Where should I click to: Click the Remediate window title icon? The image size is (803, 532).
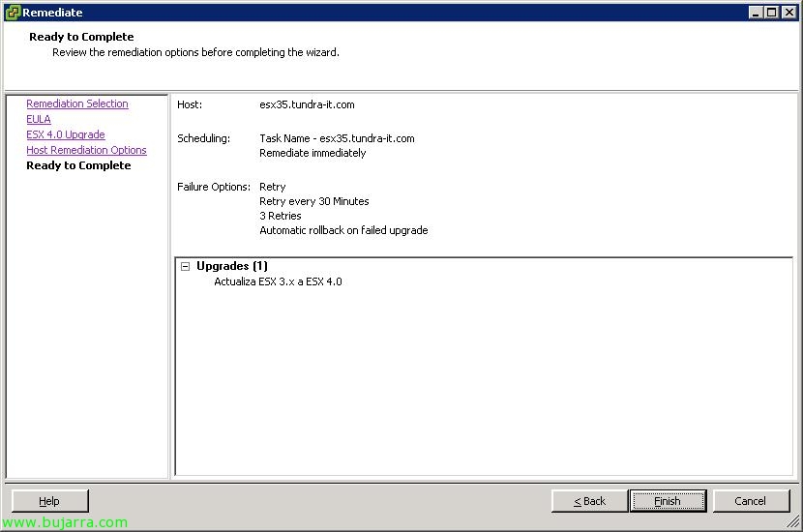(x=13, y=13)
